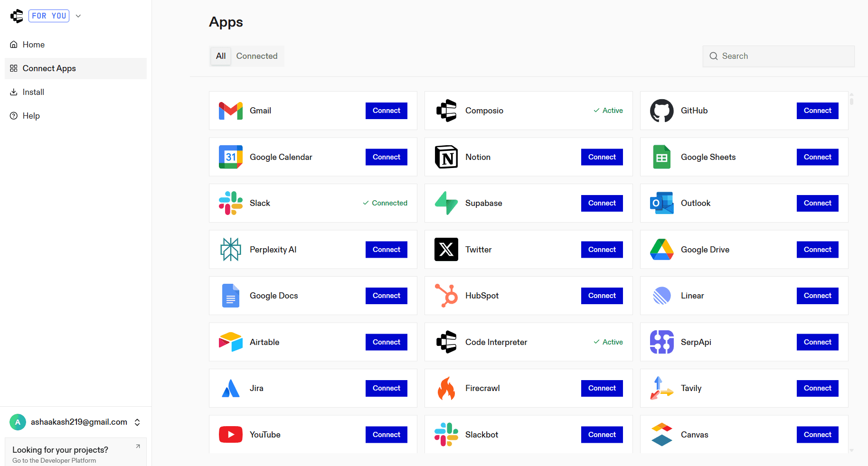Screen dimensions: 868x466
Task: Click the Search apps input field
Action: pos(779,56)
